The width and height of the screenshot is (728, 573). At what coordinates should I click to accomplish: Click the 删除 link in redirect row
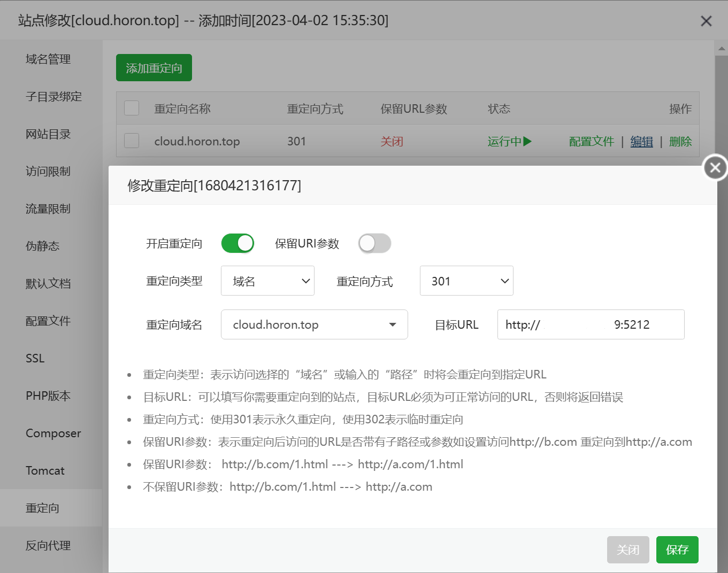(x=680, y=142)
